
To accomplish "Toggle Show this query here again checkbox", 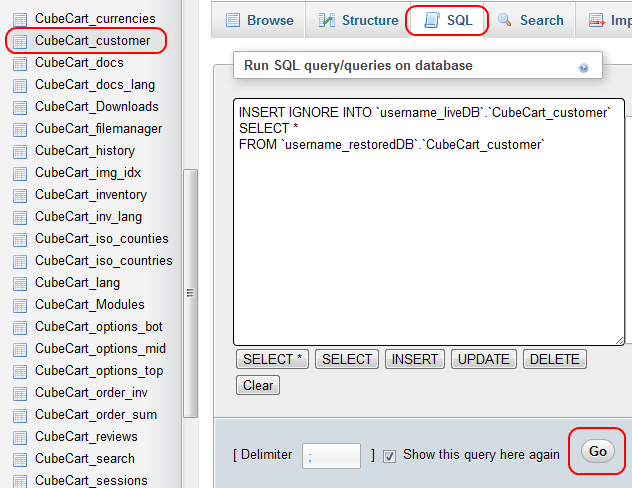I will [x=389, y=456].
